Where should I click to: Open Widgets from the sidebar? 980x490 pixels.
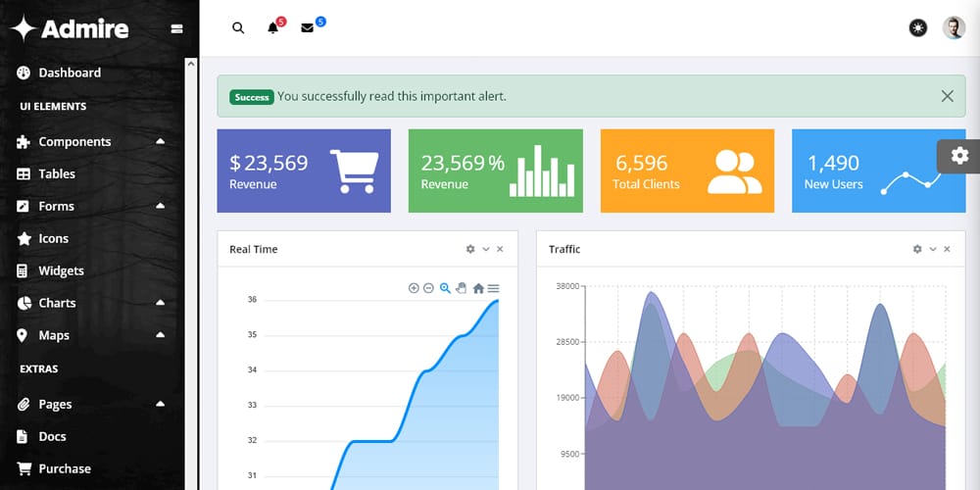[x=61, y=270]
